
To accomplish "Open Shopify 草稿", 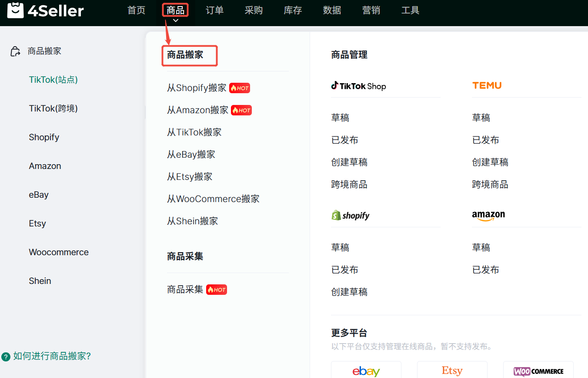I will point(340,248).
